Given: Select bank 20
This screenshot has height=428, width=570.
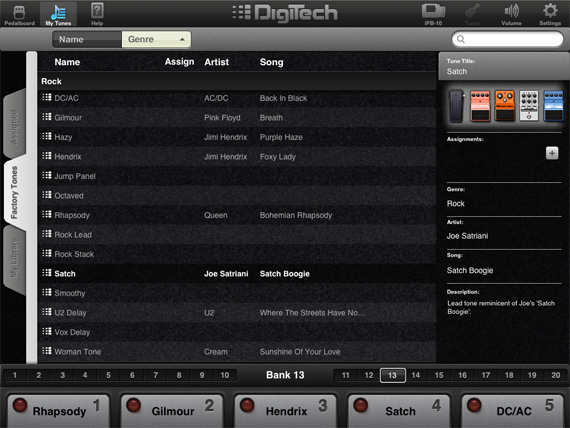Looking at the screenshot, I should (x=555, y=375).
